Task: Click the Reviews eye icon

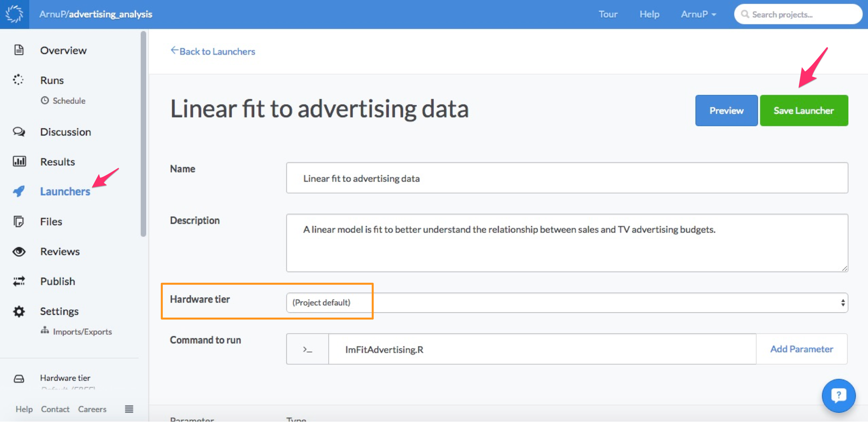Action: pos(19,252)
